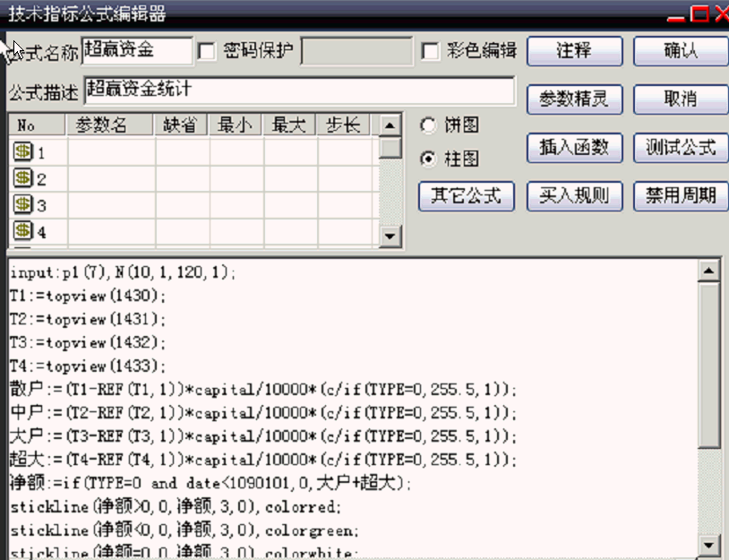The height and width of the screenshot is (560, 729).
Task: Open 其它公式 list
Action: (466, 195)
